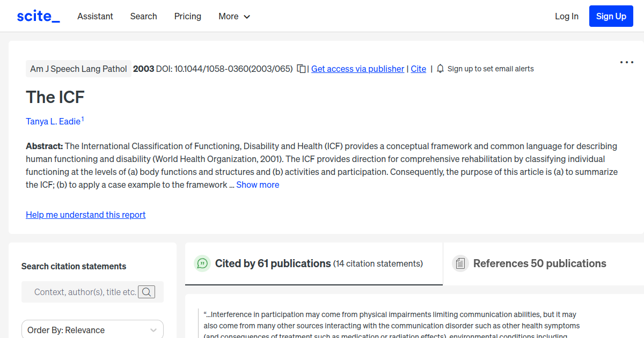The width and height of the screenshot is (644, 338).
Task: Click the Cite link
Action: coord(418,69)
